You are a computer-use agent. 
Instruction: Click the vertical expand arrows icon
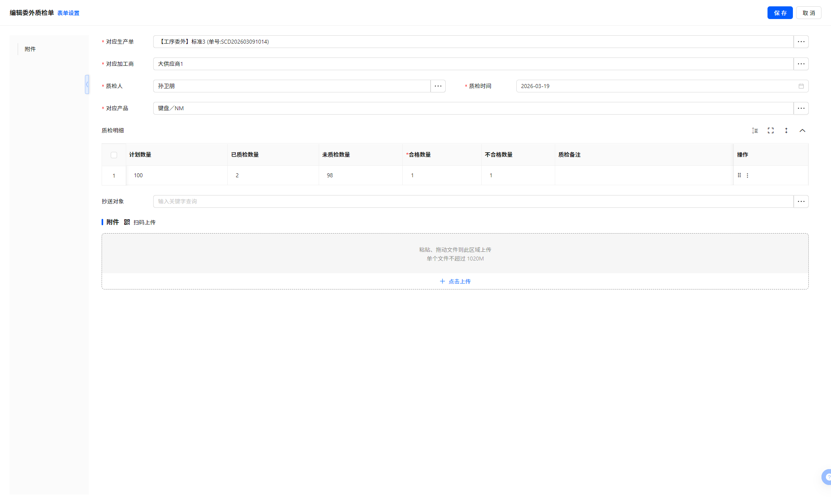(786, 130)
